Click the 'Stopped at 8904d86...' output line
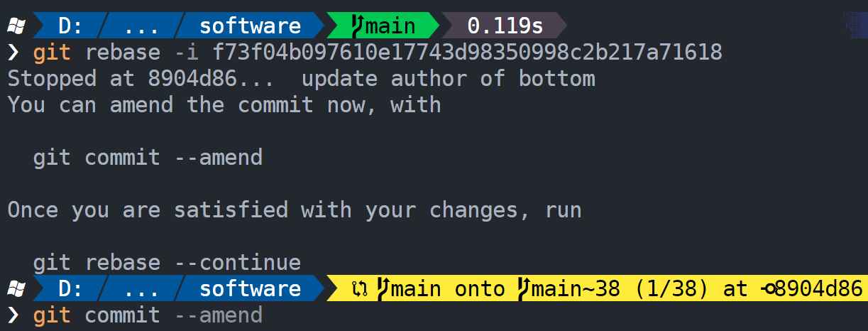 (x=301, y=79)
